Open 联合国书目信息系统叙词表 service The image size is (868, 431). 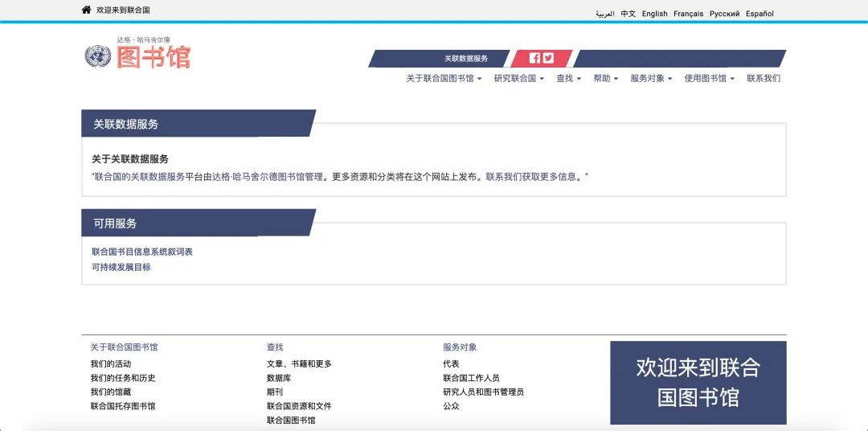(142, 252)
